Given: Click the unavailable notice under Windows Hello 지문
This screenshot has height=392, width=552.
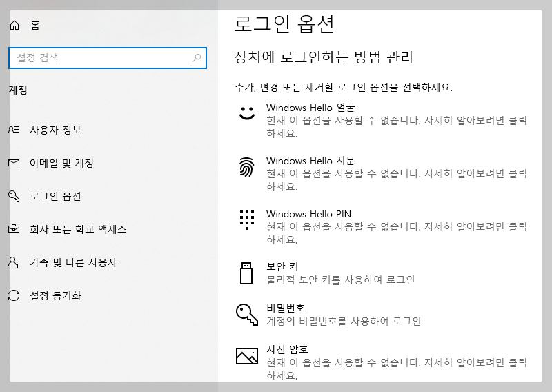Looking at the screenshot, I should 397,180.
